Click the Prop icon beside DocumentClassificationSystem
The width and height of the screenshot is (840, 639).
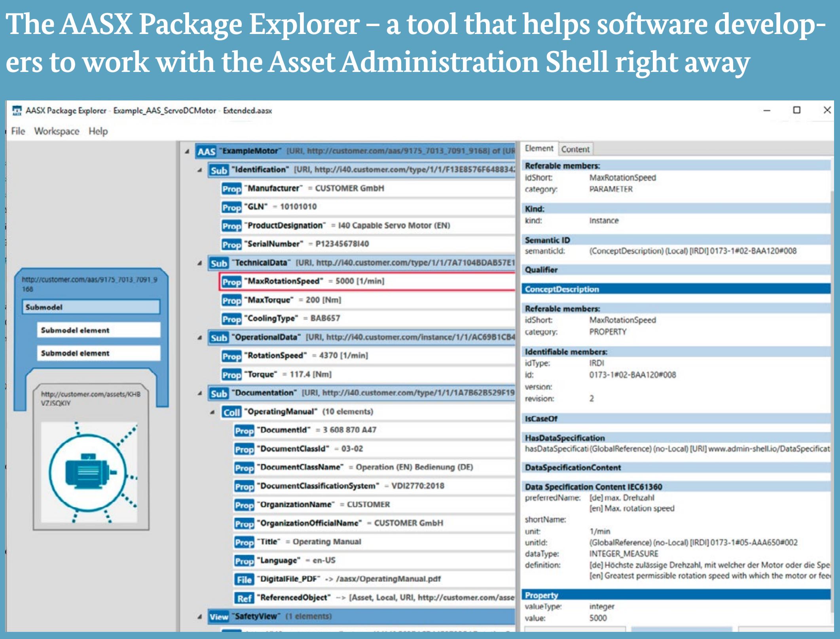pyautogui.click(x=244, y=486)
